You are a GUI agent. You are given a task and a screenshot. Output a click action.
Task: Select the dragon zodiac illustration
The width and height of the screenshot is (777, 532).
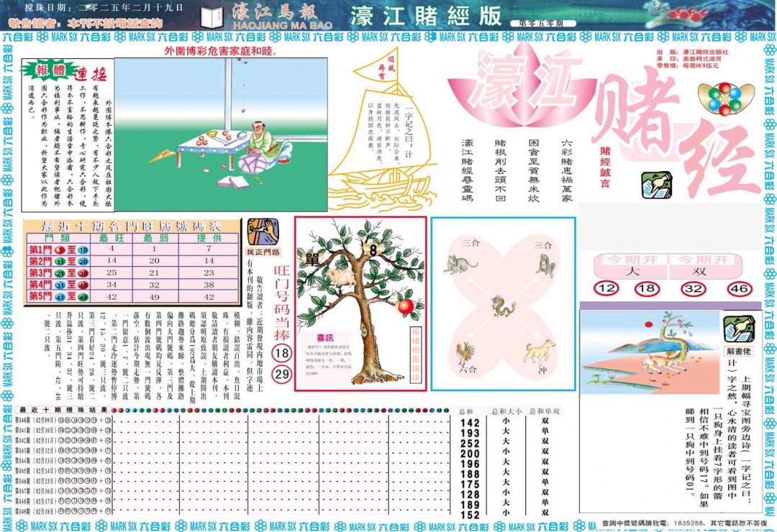501,308
